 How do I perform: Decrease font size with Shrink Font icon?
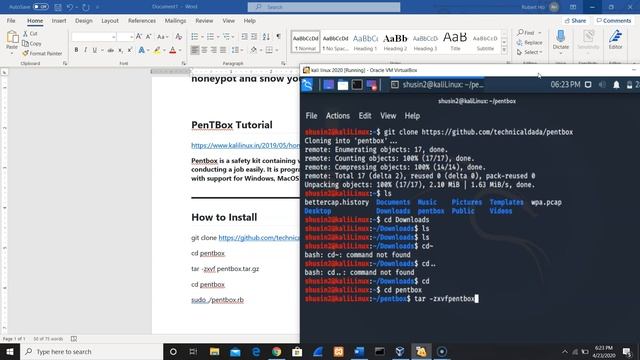coord(149,37)
